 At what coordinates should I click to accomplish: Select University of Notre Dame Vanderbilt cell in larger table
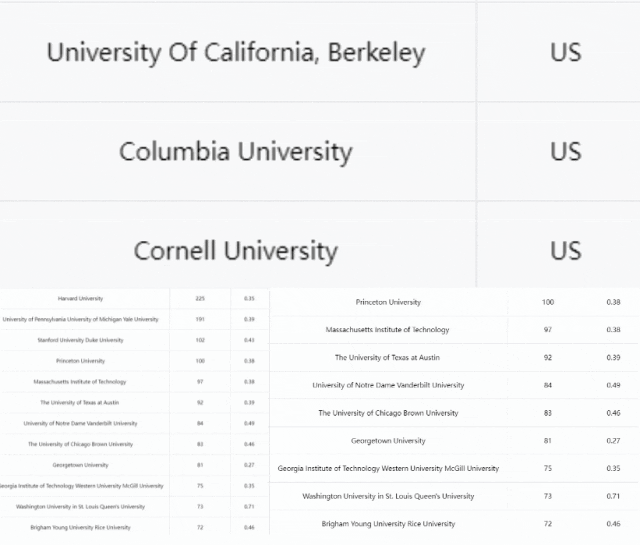coord(388,385)
